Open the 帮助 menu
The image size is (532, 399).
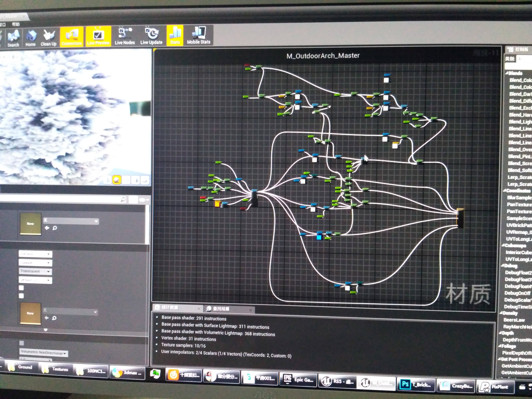click(x=16, y=24)
